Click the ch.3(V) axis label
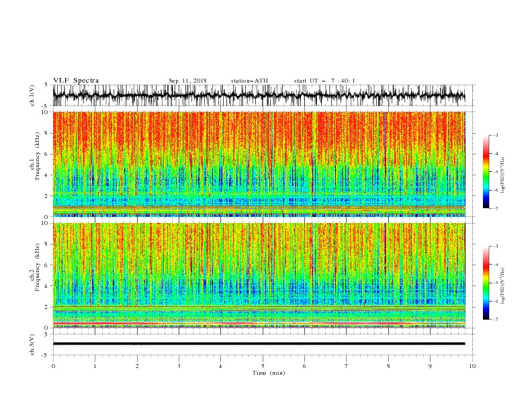Viewport: 532px width, 411px height. (x=32, y=345)
